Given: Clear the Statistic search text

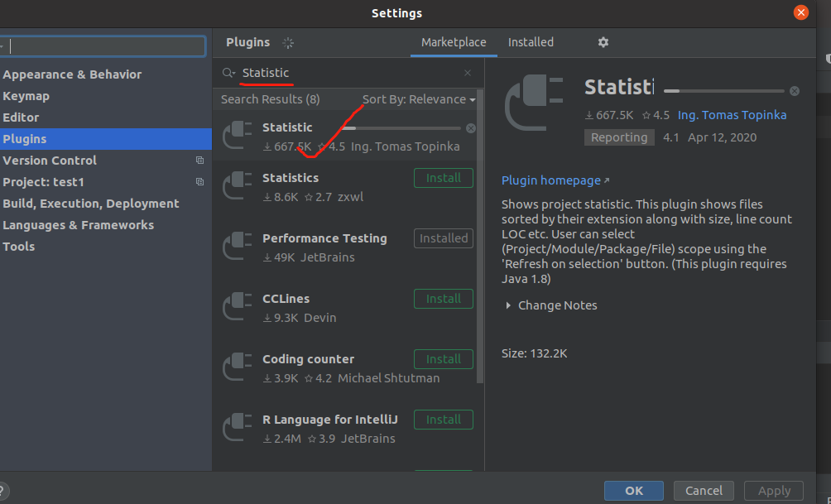Looking at the screenshot, I should point(468,73).
